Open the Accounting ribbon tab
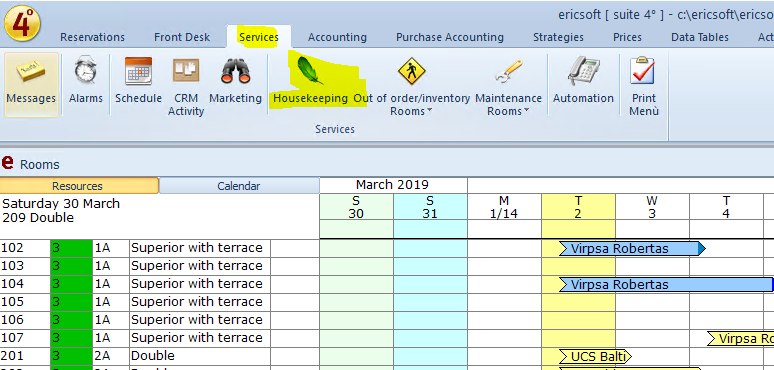 (x=337, y=37)
